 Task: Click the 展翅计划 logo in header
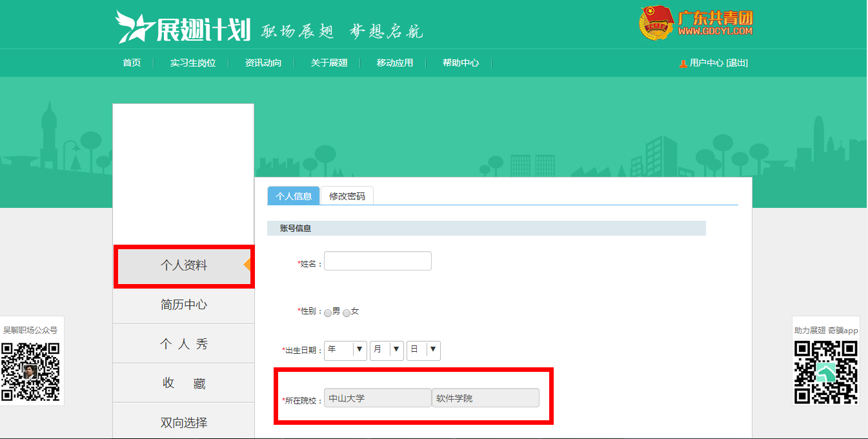click(183, 27)
